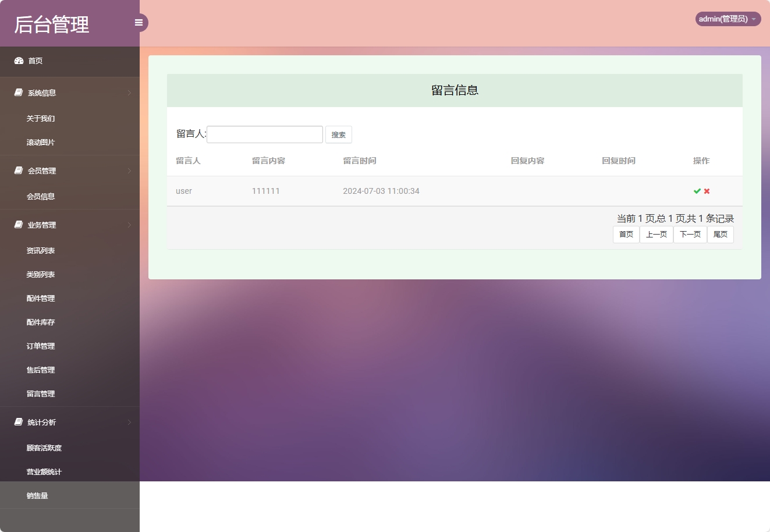Open 滚动图片 from the sidebar
Screen dimensions: 770x532
click(40, 142)
